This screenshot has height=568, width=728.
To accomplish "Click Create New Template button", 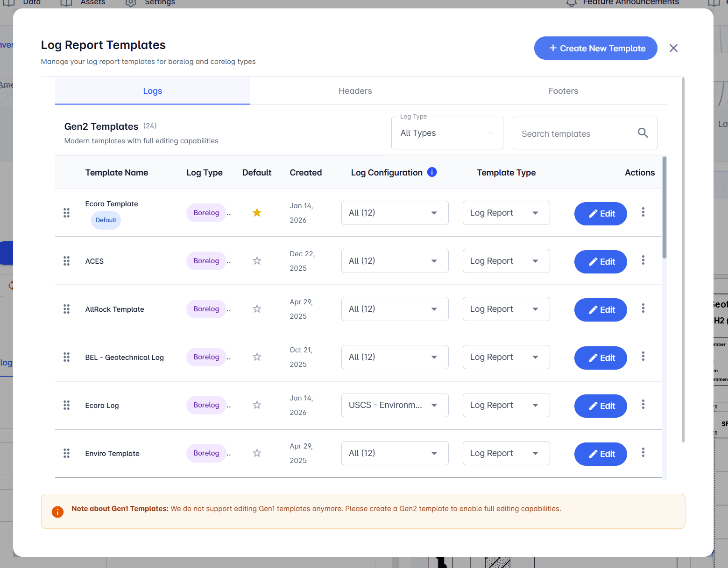I will pyautogui.click(x=595, y=48).
